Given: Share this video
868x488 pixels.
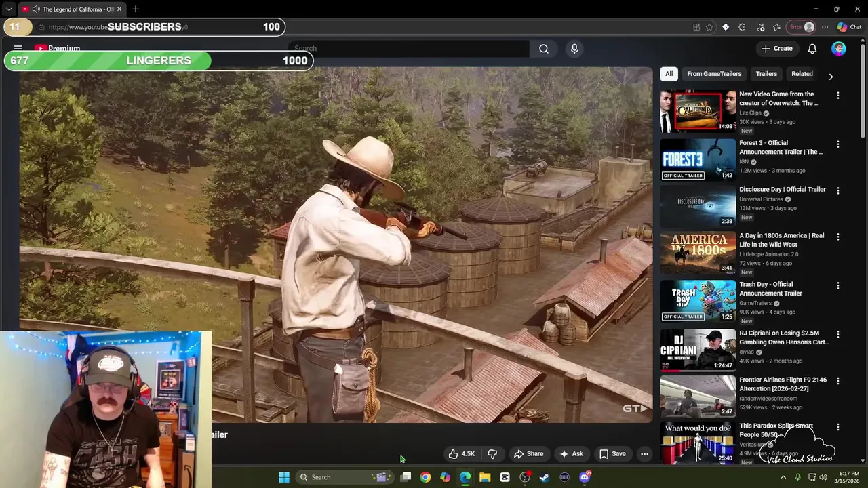Looking at the screenshot, I should 528,454.
